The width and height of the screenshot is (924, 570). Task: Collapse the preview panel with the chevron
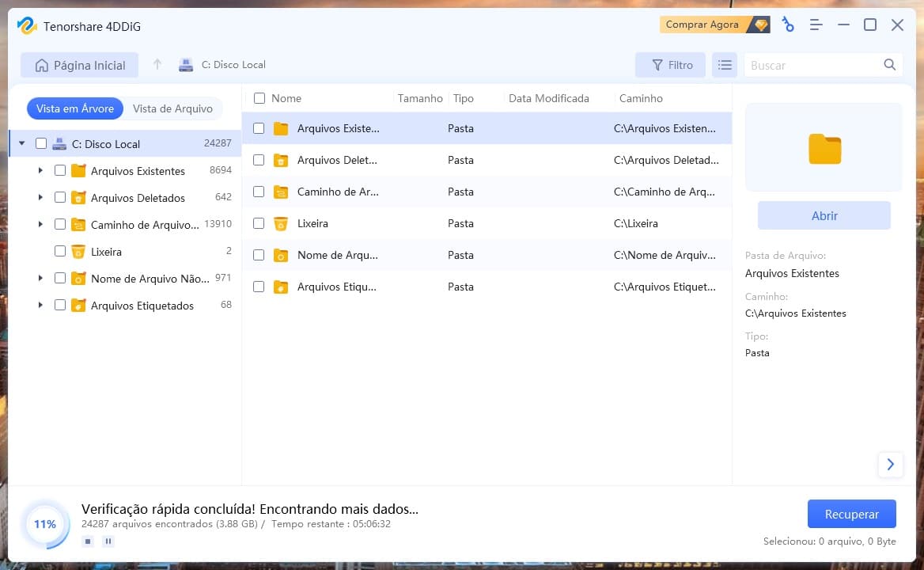click(x=891, y=465)
